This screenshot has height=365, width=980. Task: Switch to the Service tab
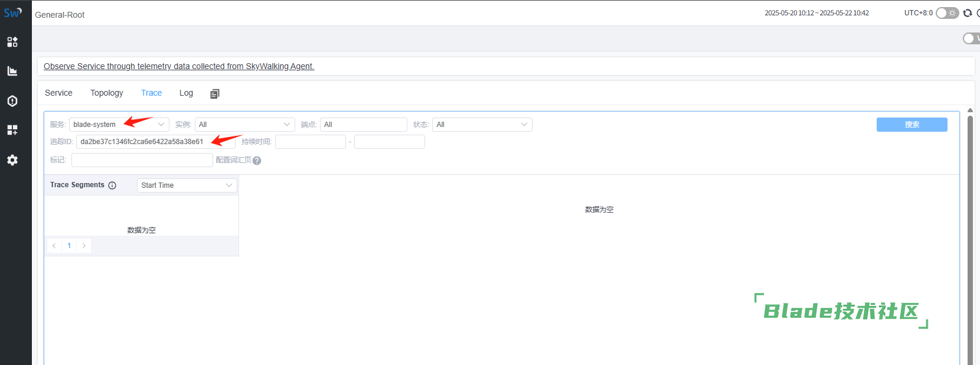point(58,93)
